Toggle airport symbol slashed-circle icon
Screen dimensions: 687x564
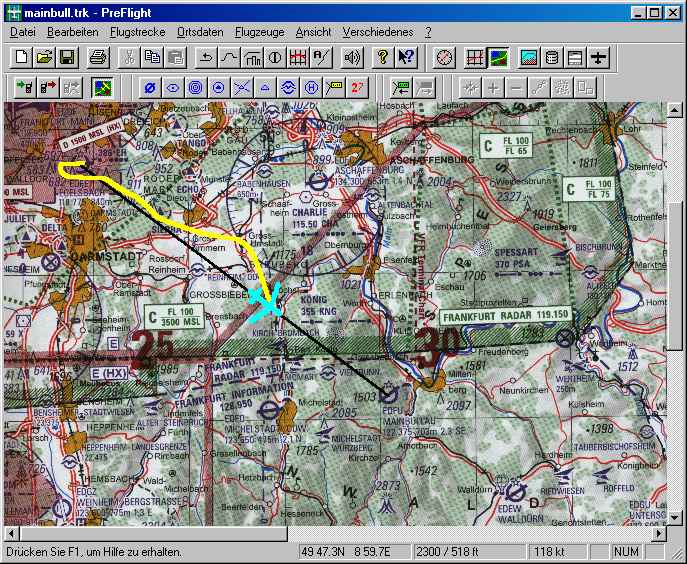[149, 88]
